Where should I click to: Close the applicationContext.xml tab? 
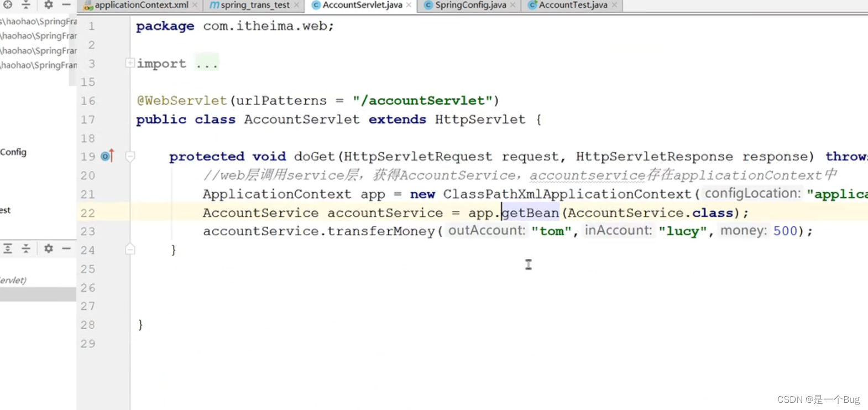[195, 5]
